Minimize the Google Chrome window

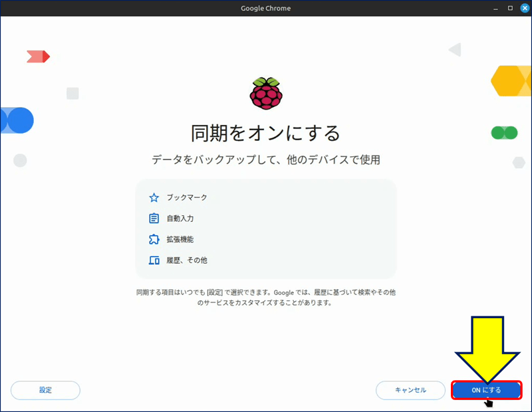pos(495,8)
